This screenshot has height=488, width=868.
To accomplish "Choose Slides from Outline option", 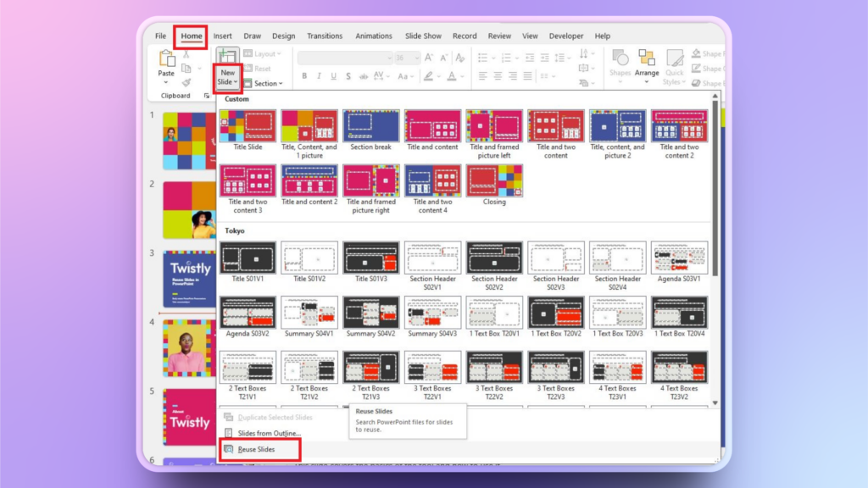I will click(269, 433).
